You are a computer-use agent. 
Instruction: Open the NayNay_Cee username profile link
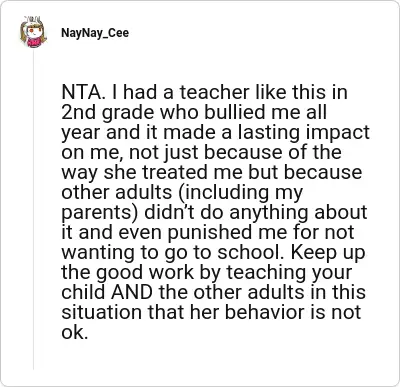coord(95,33)
